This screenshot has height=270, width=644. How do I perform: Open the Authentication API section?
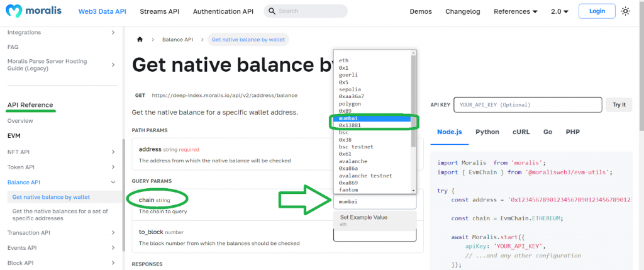click(223, 11)
